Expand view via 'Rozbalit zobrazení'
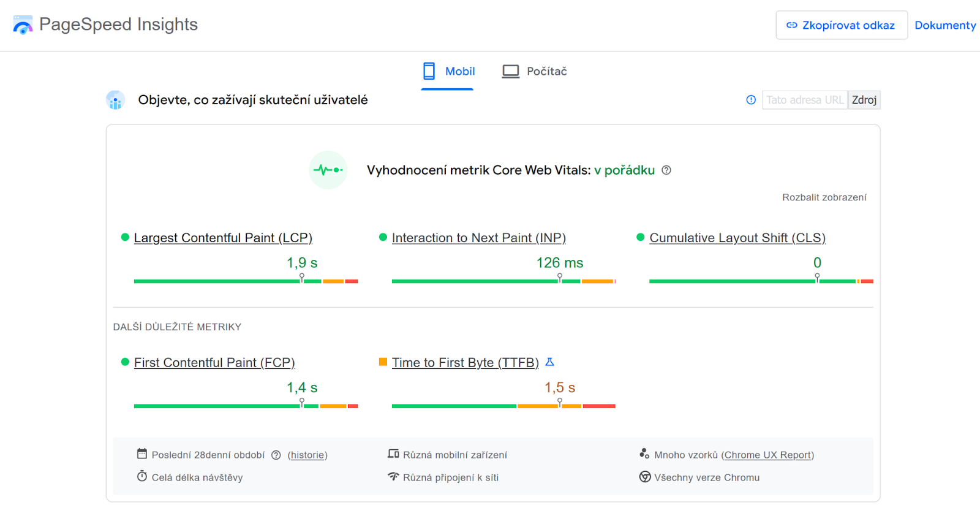980x505 pixels. click(x=824, y=197)
